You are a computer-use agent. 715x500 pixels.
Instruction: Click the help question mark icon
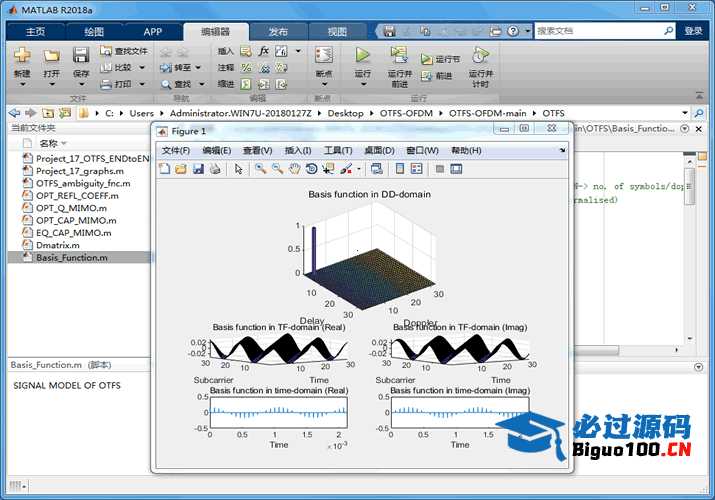tap(513, 31)
